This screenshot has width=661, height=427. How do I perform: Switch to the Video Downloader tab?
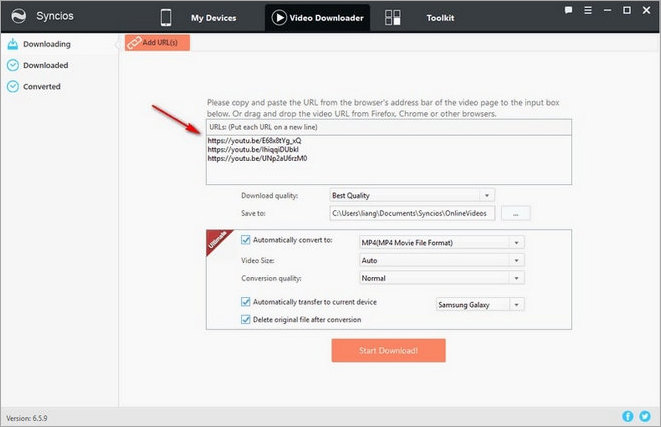tap(317, 18)
